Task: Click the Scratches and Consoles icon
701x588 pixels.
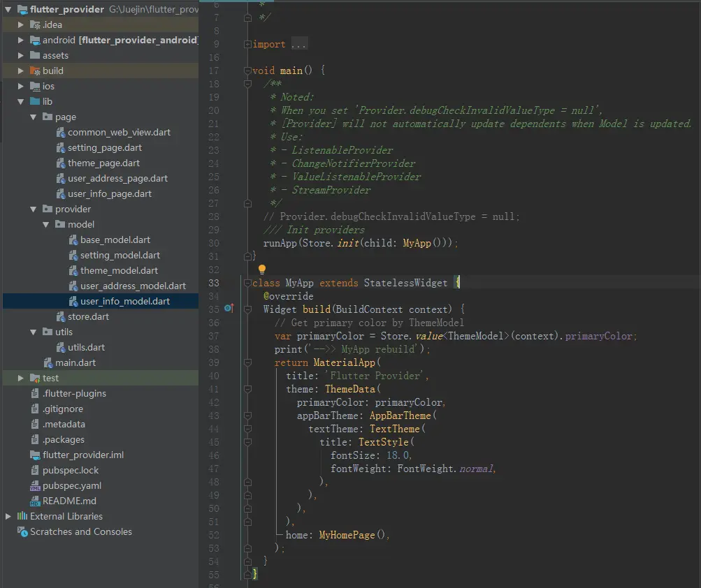Action: (22, 531)
